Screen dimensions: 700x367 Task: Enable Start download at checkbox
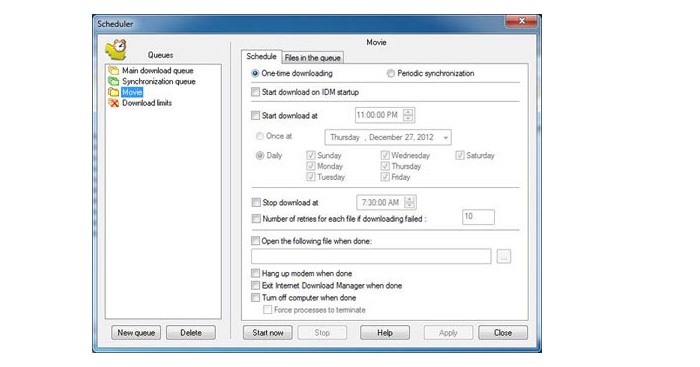point(255,116)
